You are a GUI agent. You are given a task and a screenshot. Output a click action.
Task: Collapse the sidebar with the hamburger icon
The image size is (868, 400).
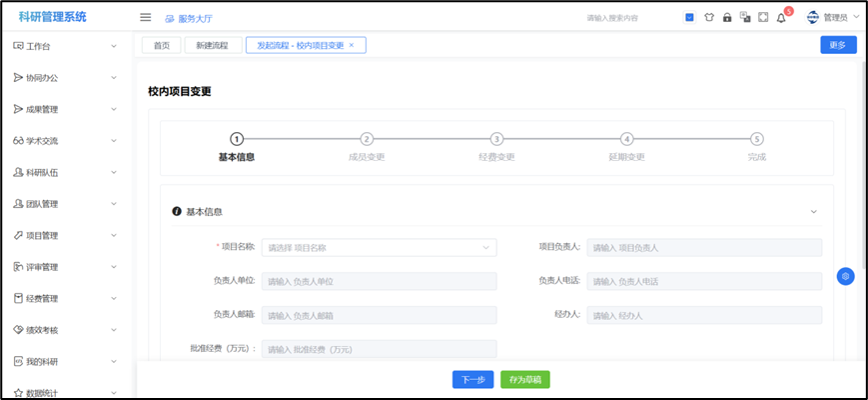[x=145, y=17]
